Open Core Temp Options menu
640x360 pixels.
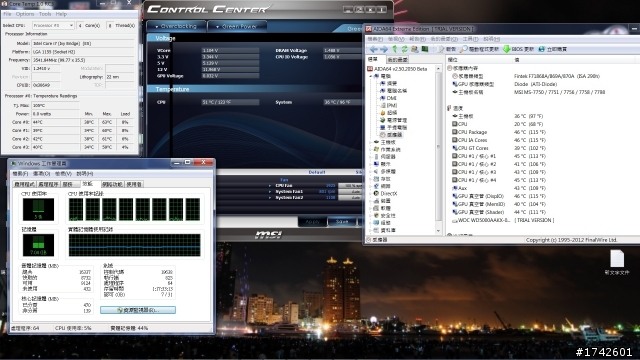[x=25, y=14]
